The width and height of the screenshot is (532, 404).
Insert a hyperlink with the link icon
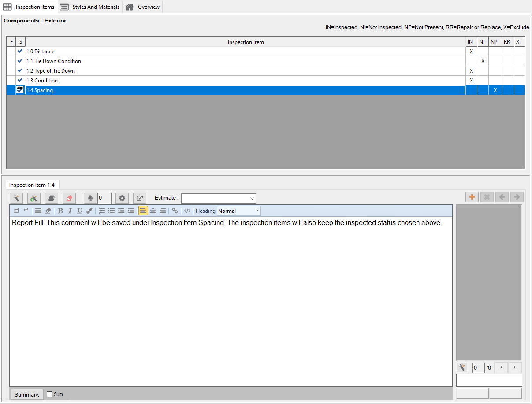pos(175,211)
